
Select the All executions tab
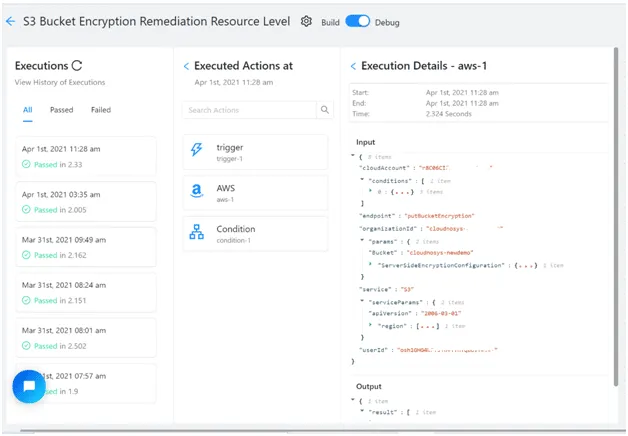[x=27, y=110]
